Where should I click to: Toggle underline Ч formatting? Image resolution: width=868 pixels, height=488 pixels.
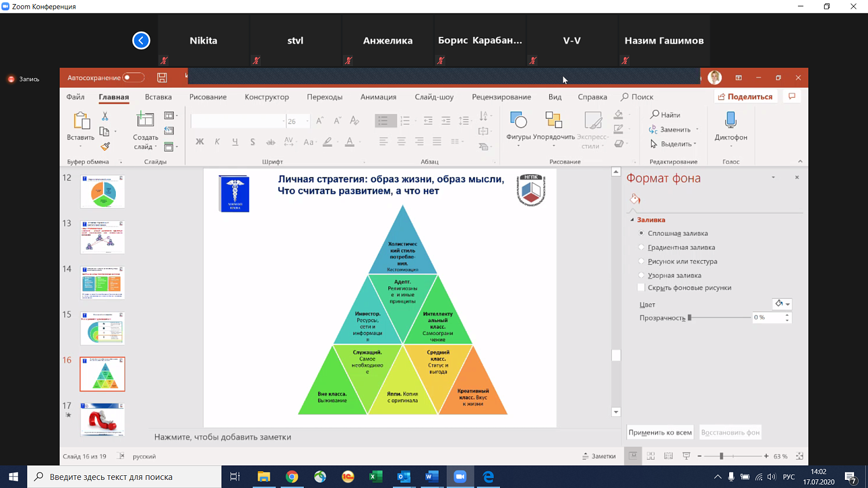[x=235, y=142]
